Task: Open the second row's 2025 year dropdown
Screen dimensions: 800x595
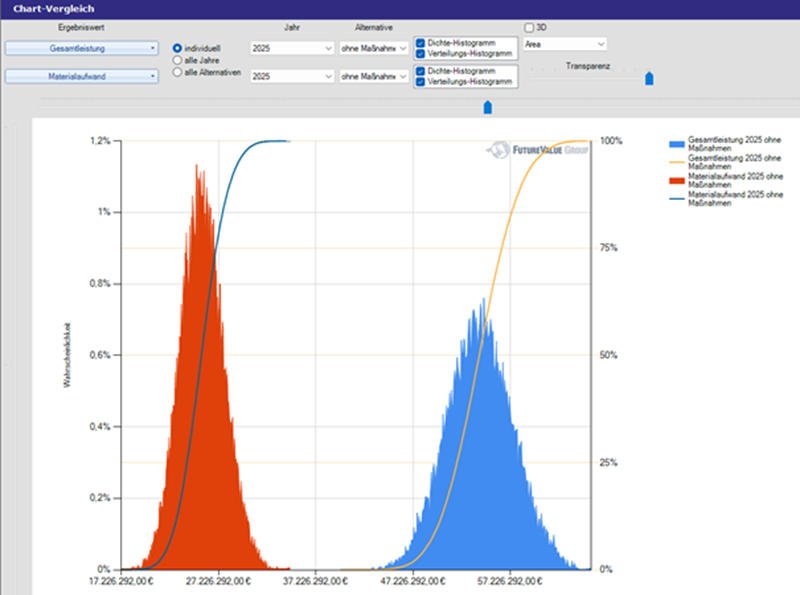Action: coord(292,77)
